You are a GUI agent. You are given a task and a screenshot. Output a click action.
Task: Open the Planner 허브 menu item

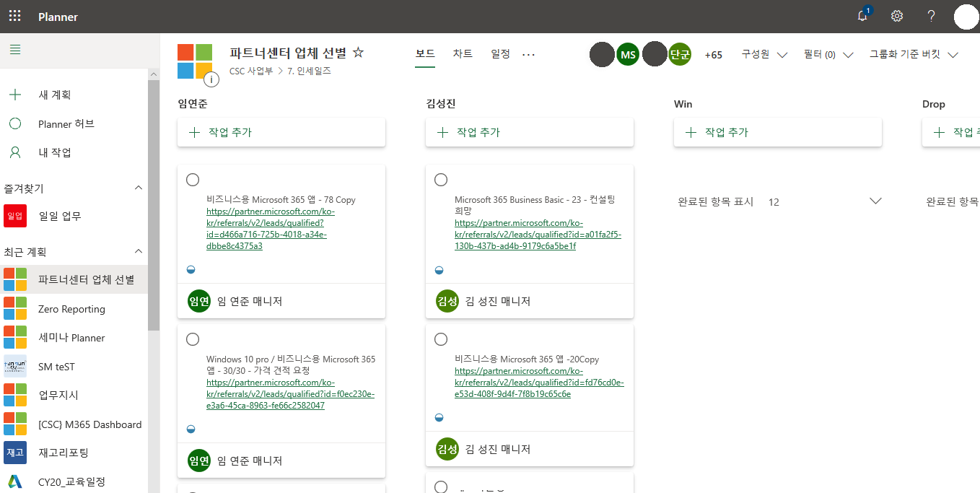pyautogui.click(x=74, y=123)
